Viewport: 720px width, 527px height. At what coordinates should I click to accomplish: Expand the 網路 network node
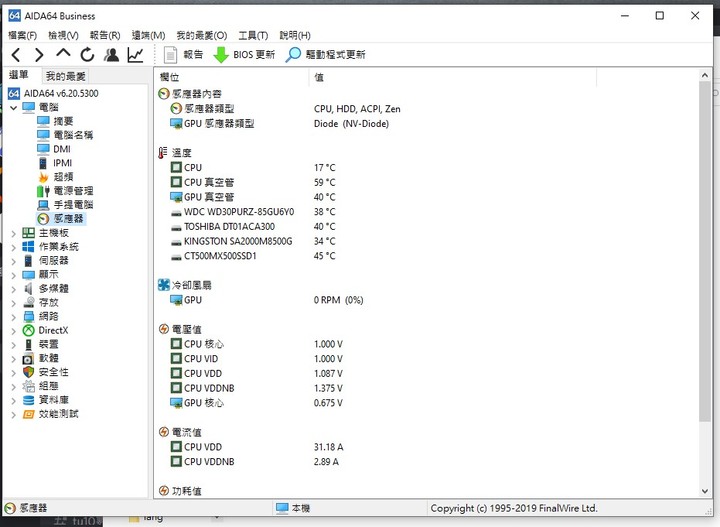tap(13, 317)
